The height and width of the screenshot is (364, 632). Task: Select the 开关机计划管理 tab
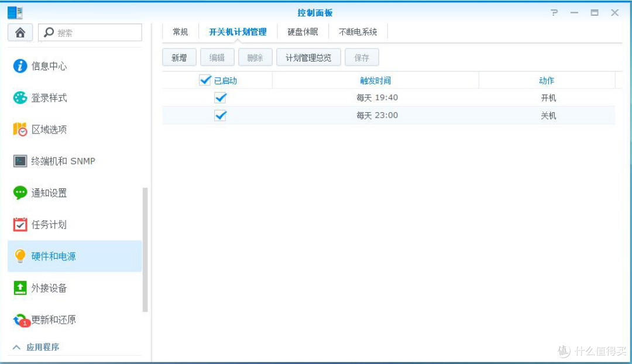[238, 32]
